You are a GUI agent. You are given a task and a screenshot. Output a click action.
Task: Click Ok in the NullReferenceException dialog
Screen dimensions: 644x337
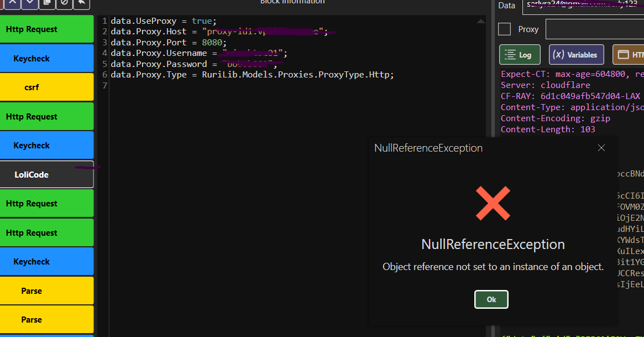click(491, 299)
